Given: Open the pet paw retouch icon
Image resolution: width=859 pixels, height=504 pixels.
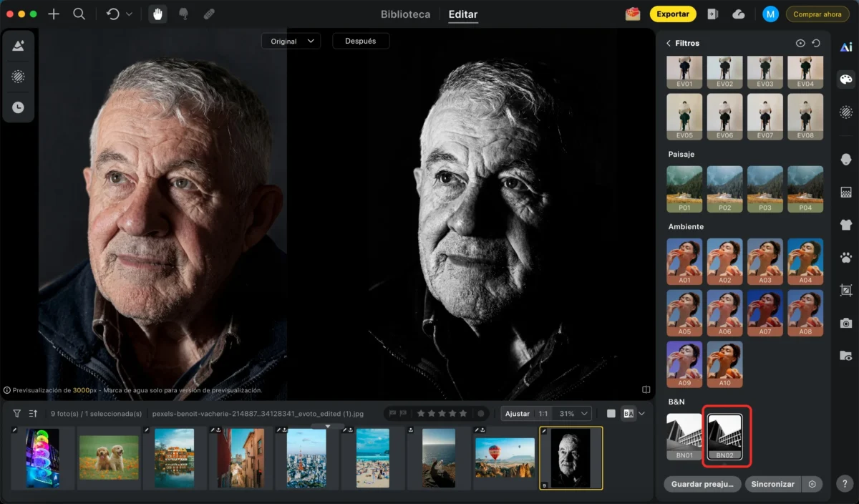Looking at the screenshot, I should (x=846, y=257).
